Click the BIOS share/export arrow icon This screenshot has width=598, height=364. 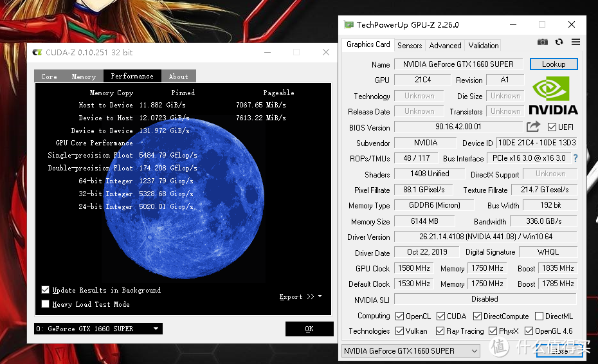(533, 126)
